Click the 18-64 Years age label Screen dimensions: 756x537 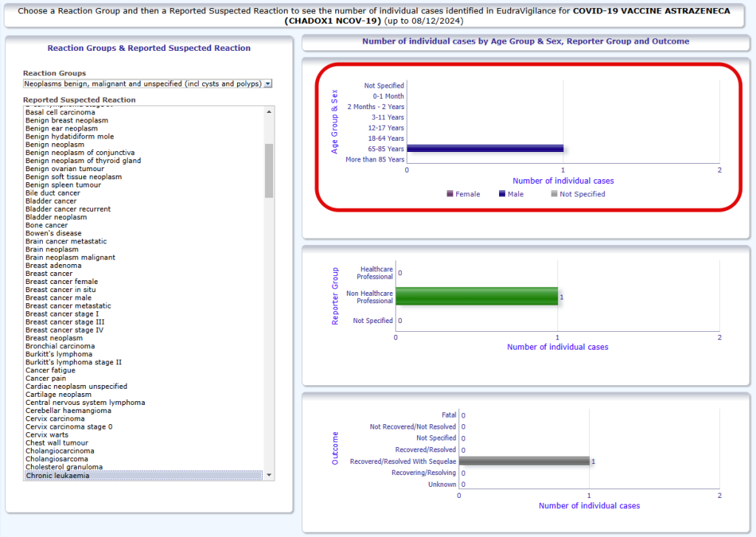point(386,138)
